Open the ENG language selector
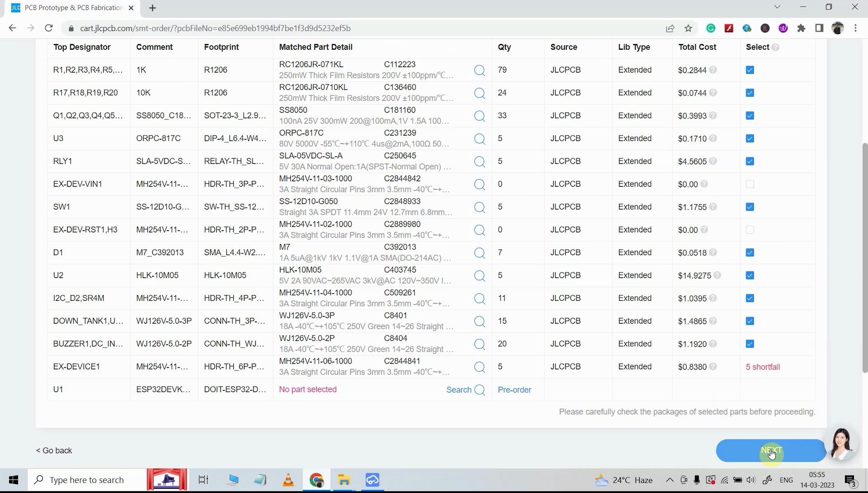The image size is (868, 493). point(787,480)
